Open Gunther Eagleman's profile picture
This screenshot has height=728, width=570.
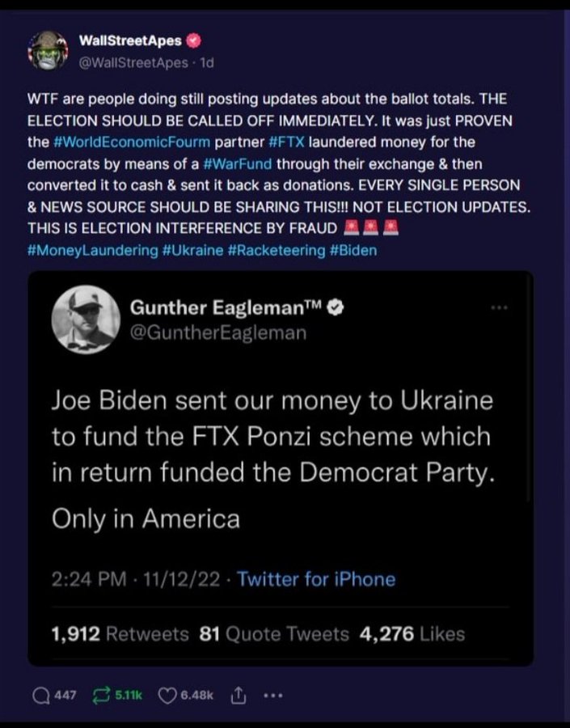click(86, 320)
